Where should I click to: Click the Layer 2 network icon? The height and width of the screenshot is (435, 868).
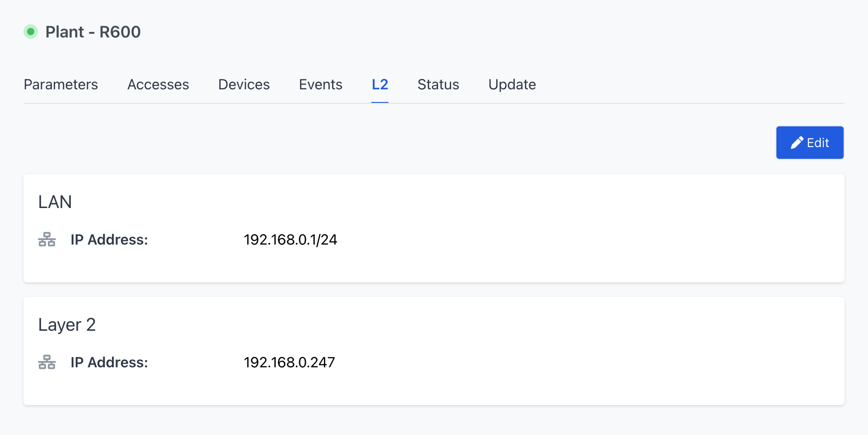point(47,362)
